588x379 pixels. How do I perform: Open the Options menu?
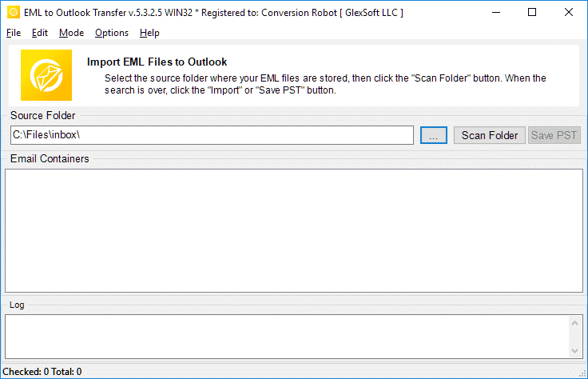(x=112, y=33)
